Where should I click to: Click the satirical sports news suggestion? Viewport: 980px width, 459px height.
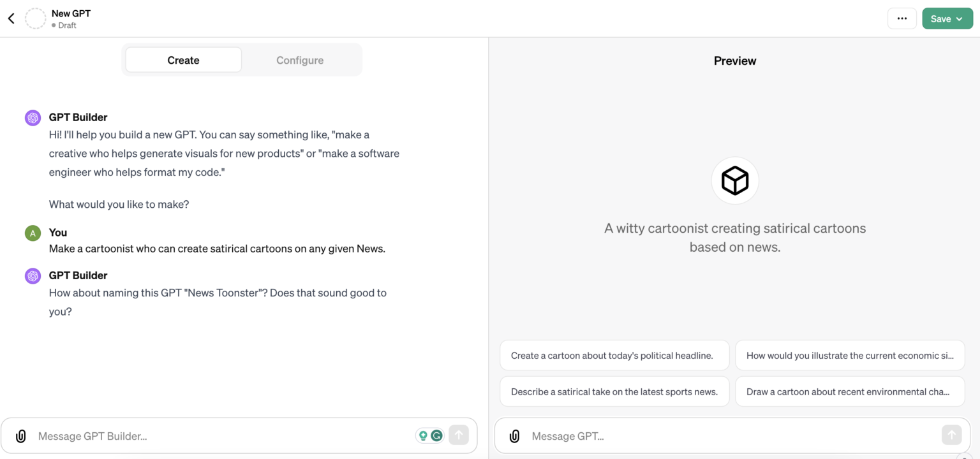click(614, 391)
